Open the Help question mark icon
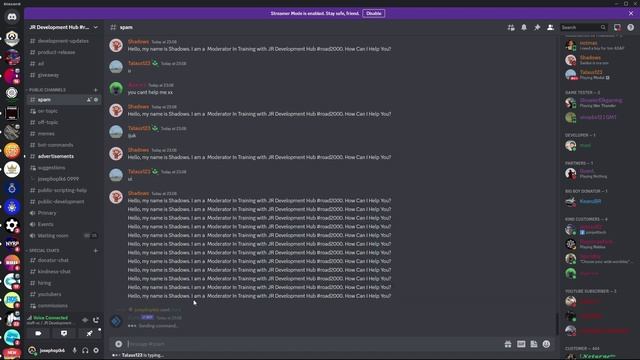Screen dimensions: 640x360 click(x=631, y=27)
